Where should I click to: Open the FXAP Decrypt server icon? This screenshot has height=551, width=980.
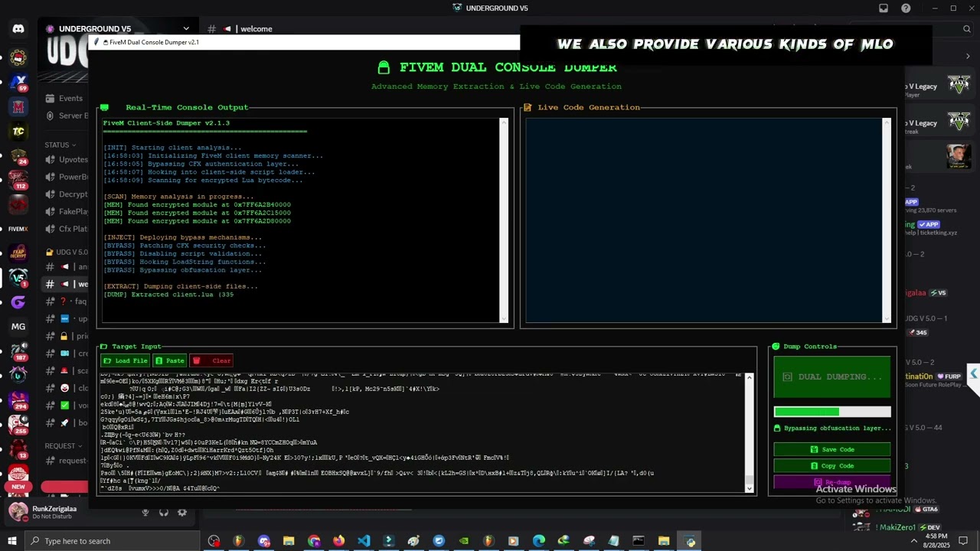click(18, 253)
